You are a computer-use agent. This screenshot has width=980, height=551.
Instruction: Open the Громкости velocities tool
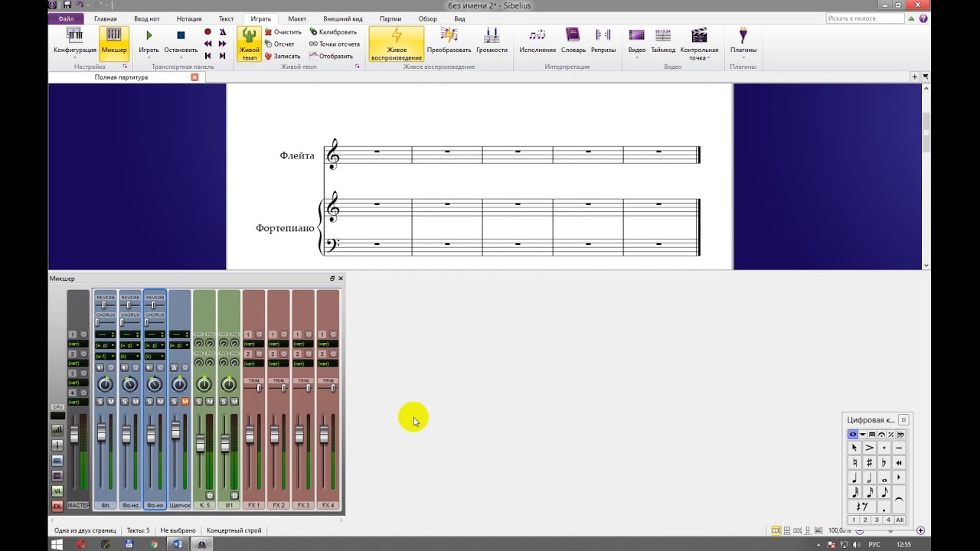tap(492, 41)
